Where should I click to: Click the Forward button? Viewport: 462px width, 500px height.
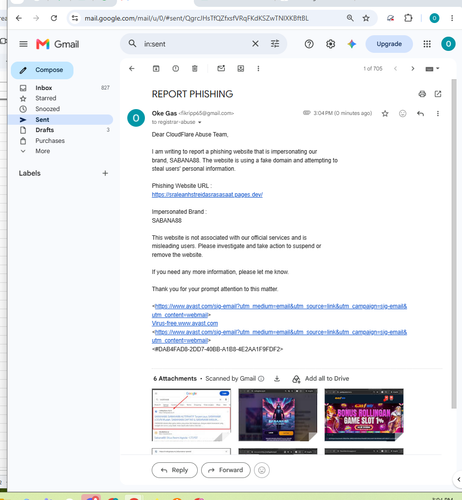(226, 470)
